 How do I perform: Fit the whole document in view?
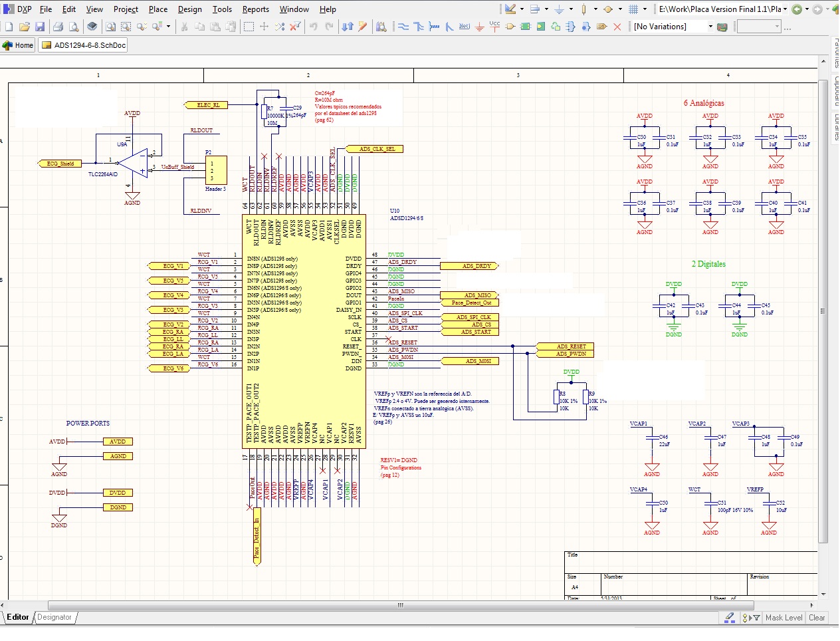pos(110,27)
